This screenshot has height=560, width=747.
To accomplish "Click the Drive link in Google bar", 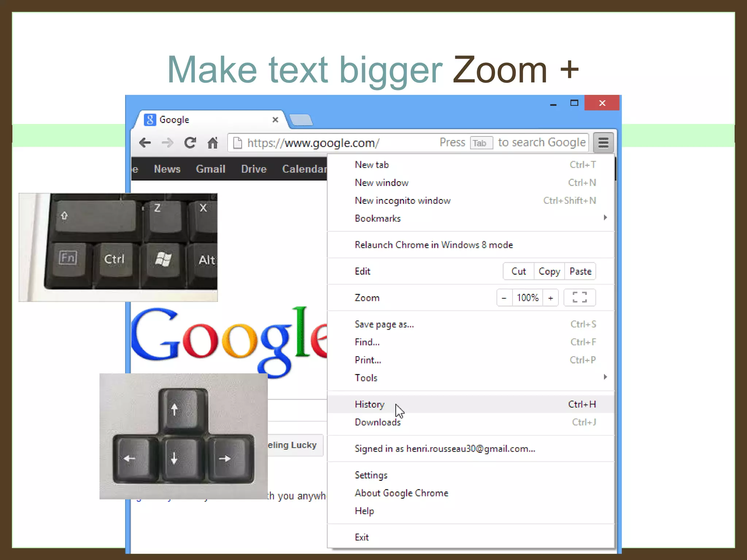I will coord(254,169).
